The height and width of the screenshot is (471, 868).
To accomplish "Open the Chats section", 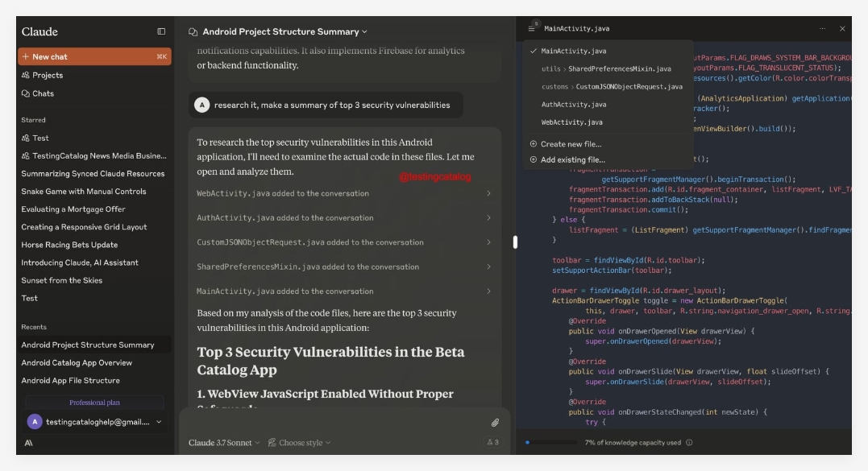I will [x=38, y=93].
